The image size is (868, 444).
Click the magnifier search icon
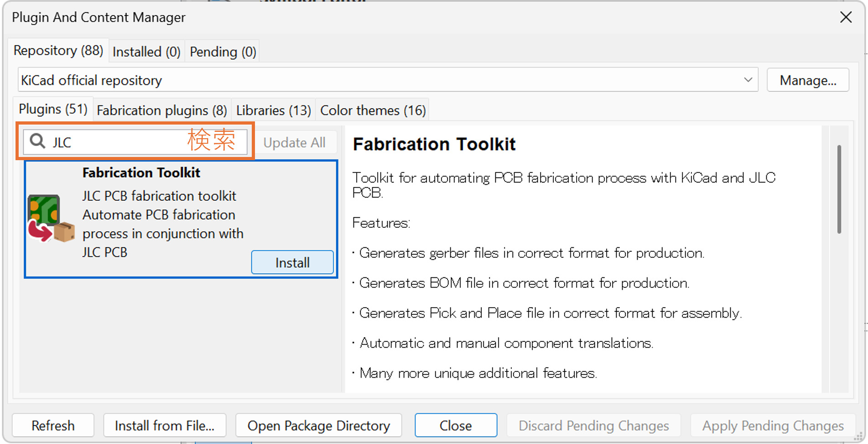(37, 141)
